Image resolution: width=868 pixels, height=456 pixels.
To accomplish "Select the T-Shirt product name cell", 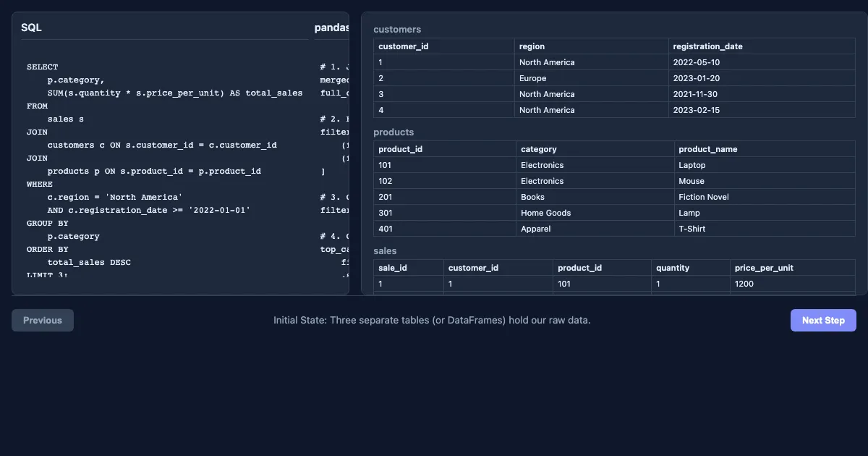I will [765, 229].
